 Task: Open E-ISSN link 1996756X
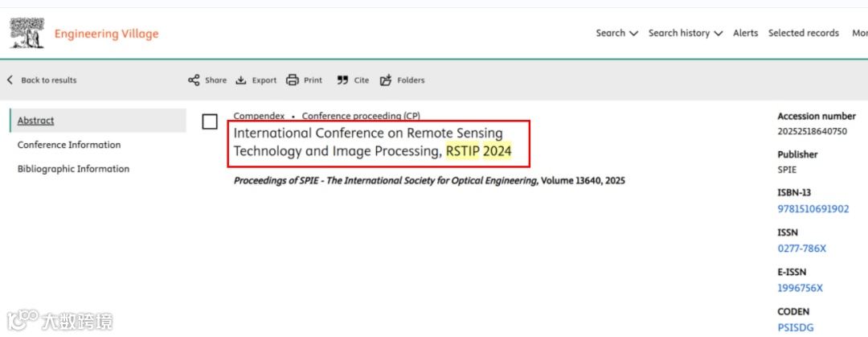(800, 288)
